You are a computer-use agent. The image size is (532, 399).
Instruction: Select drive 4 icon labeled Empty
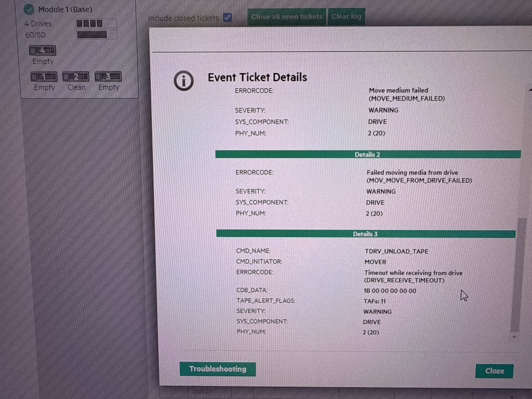tap(42, 51)
